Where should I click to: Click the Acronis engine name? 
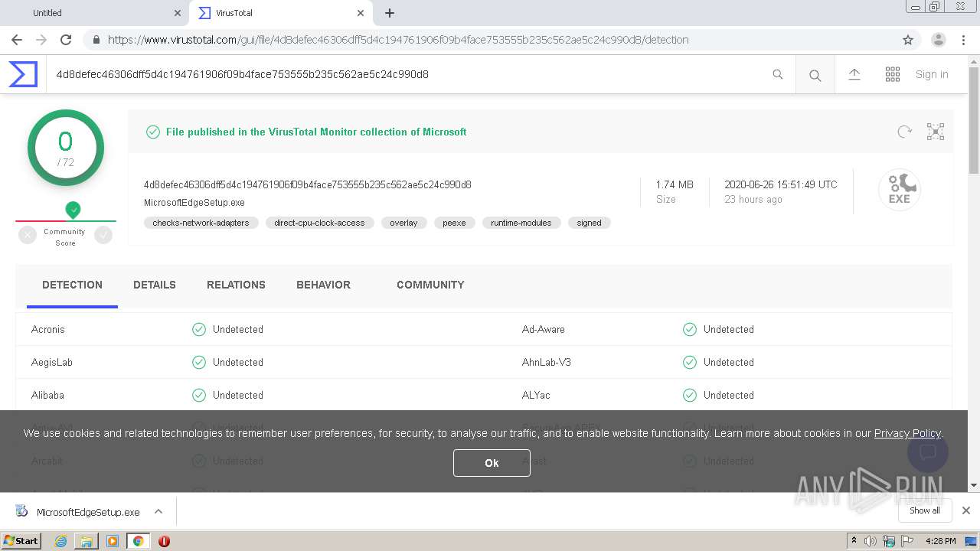click(48, 329)
